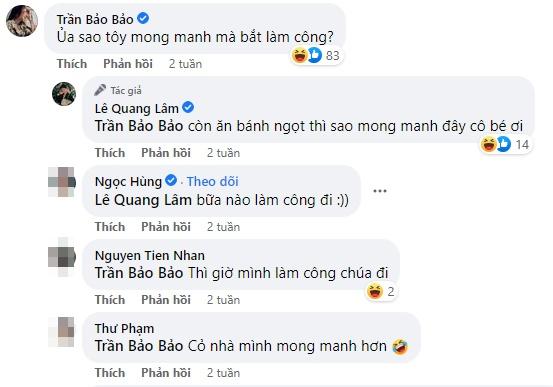This screenshot has width=553, height=387.
Task: Show the 14 reactions on Lê Quang Lâm's reply
Action: [x=505, y=144]
